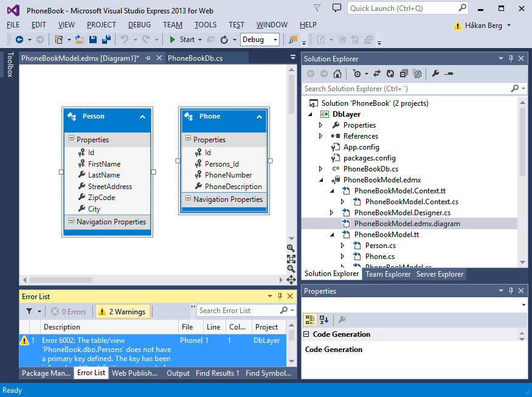
Task: Click the feedback speech bubble icon
Action: coord(337,8)
